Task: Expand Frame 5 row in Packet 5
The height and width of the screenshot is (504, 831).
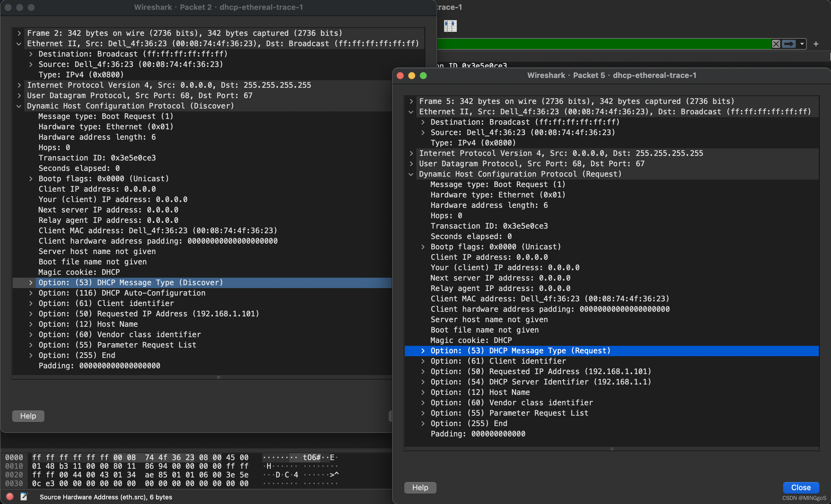Action: click(411, 101)
